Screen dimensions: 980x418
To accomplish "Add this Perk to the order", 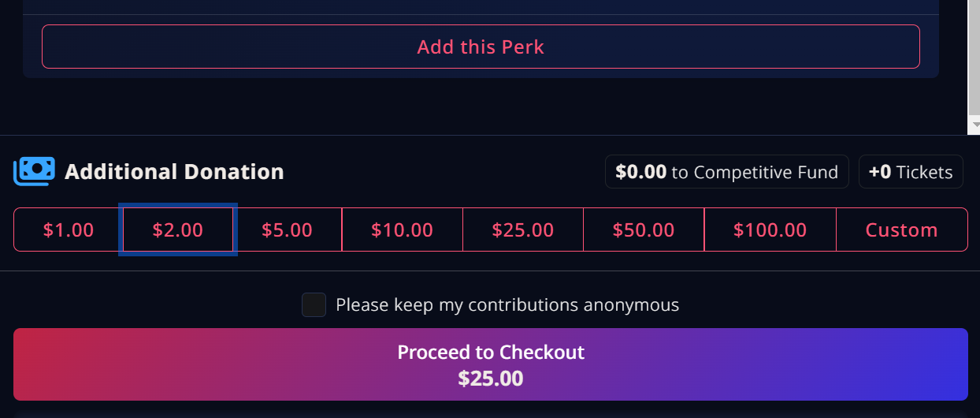I will coord(481,47).
